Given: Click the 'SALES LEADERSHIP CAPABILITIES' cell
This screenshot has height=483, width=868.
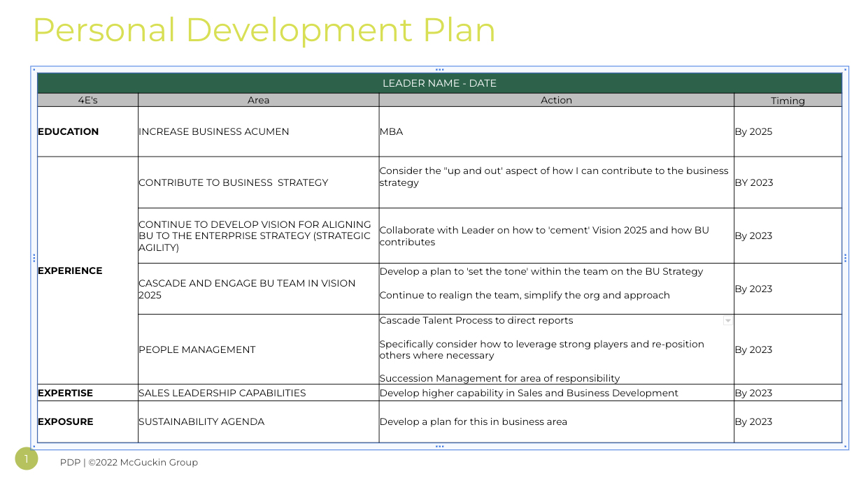Looking at the screenshot, I should [x=259, y=393].
